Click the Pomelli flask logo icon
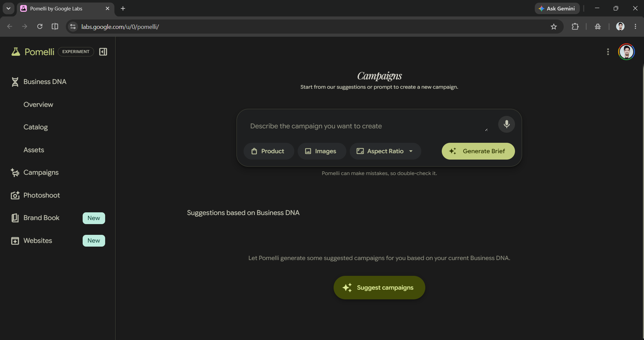The width and height of the screenshot is (644, 340). (15, 51)
